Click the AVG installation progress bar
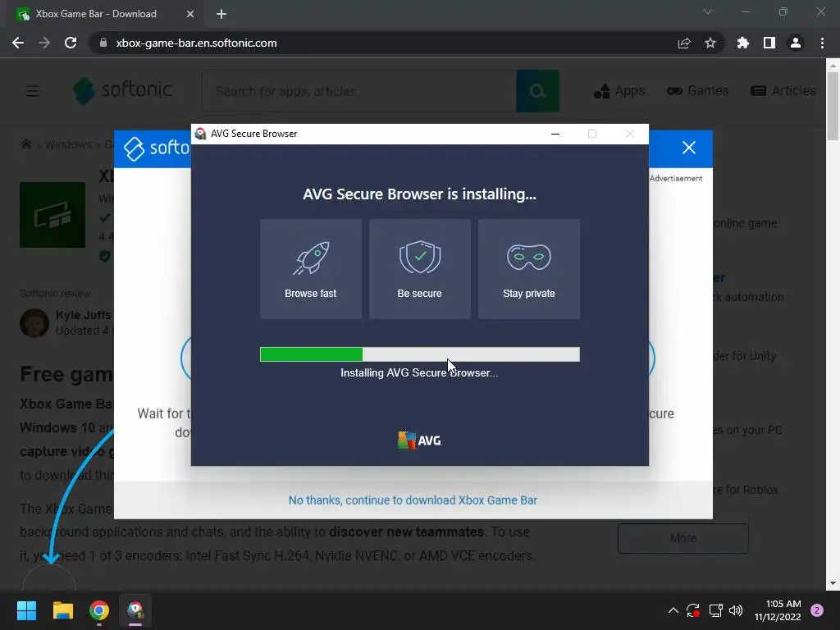The image size is (840, 630). pos(419,354)
